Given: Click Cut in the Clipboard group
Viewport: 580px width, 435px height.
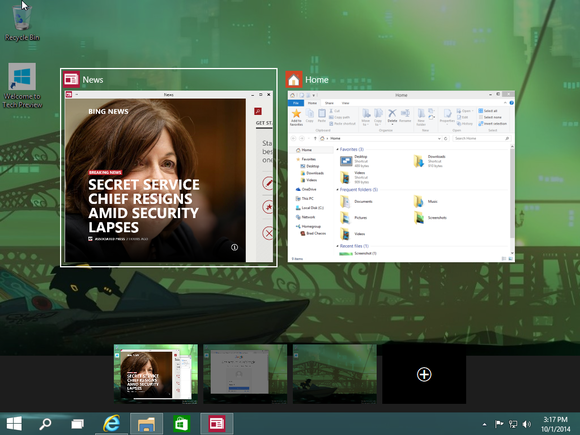Looking at the screenshot, I should tap(334, 111).
